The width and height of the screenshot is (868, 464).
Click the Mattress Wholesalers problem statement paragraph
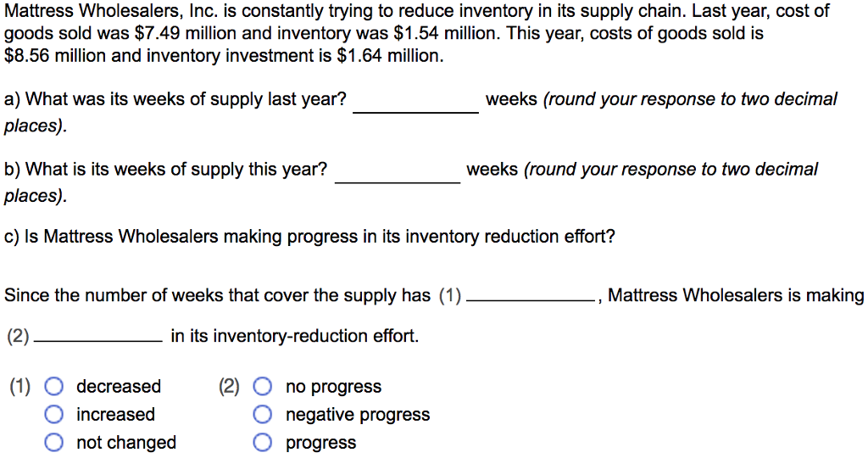click(417, 33)
